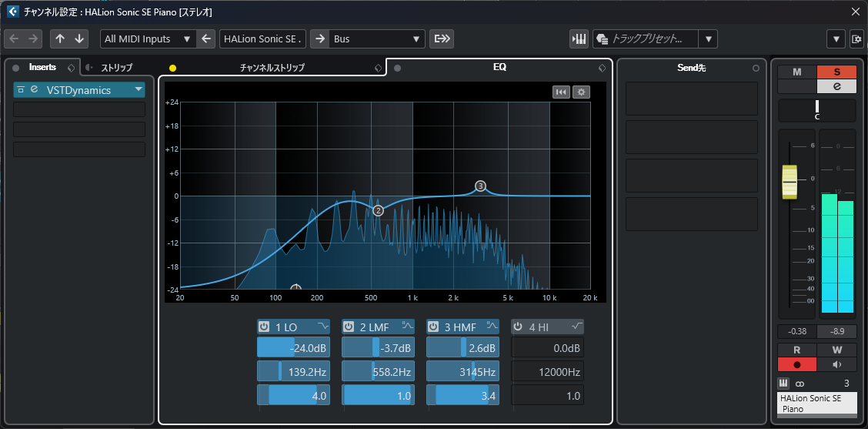Toggle EQ band 1 LO power

click(264, 327)
